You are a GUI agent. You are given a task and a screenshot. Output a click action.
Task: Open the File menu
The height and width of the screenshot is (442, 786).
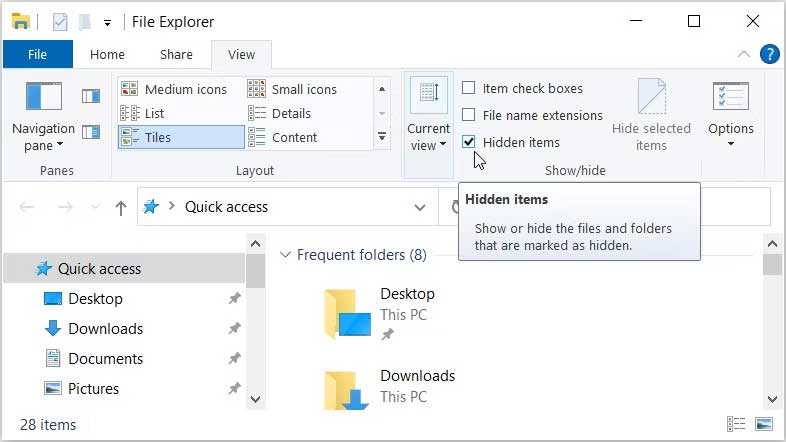[x=37, y=54]
